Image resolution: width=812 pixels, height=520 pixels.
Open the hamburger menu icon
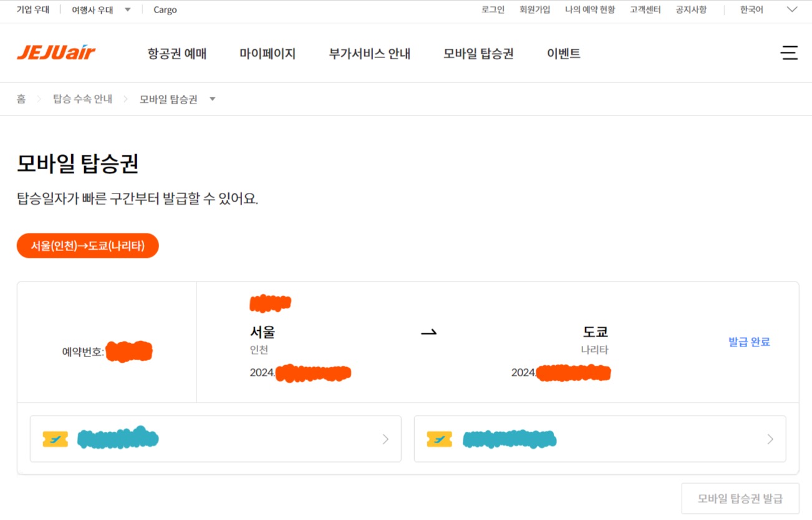coord(789,53)
